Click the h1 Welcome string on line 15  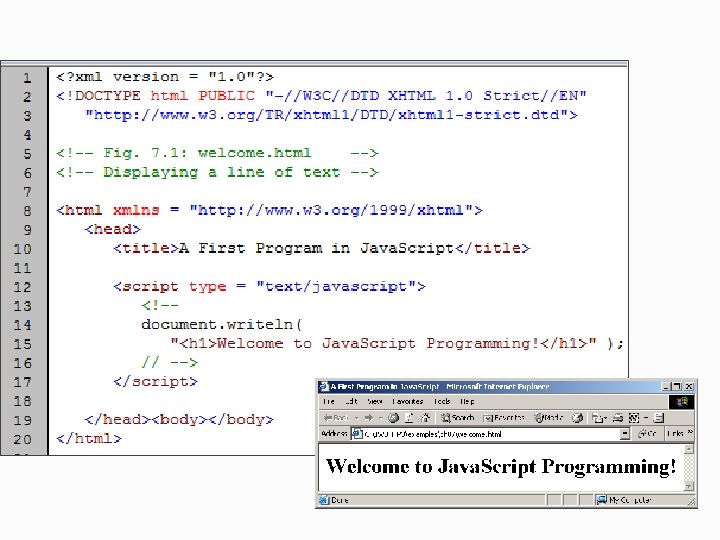[383, 343]
